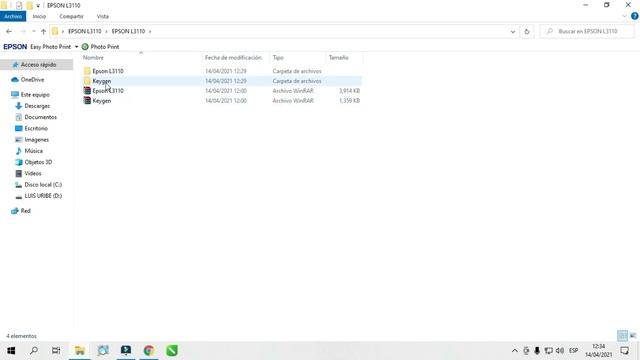
Task: Select the Keygen WinRAR archive icon
Action: [x=87, y=100]
